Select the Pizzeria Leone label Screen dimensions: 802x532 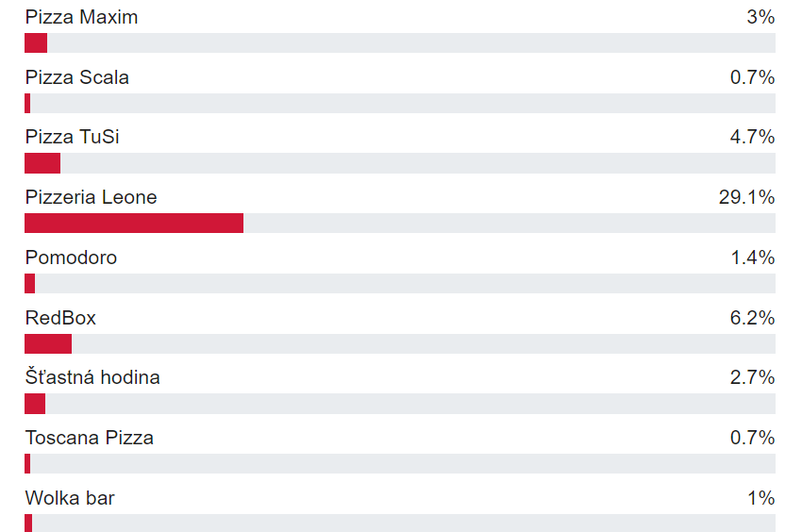point(91,197)
